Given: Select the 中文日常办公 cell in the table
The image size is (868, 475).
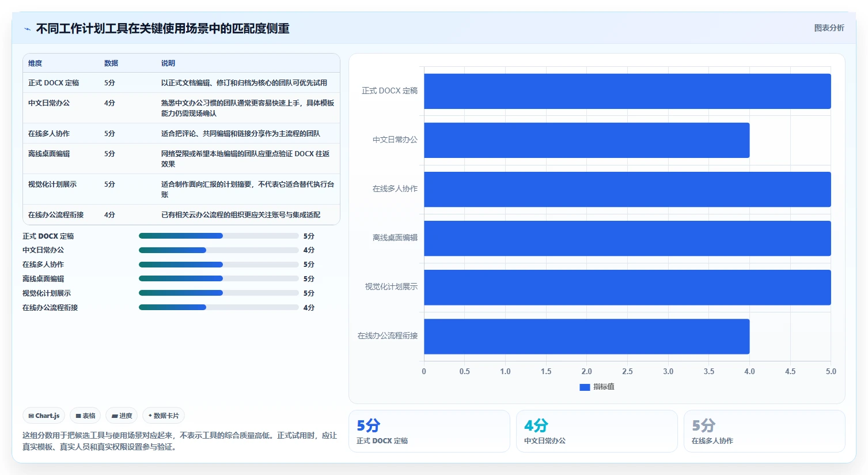Looking at the screenshot, I should (49, 103).
